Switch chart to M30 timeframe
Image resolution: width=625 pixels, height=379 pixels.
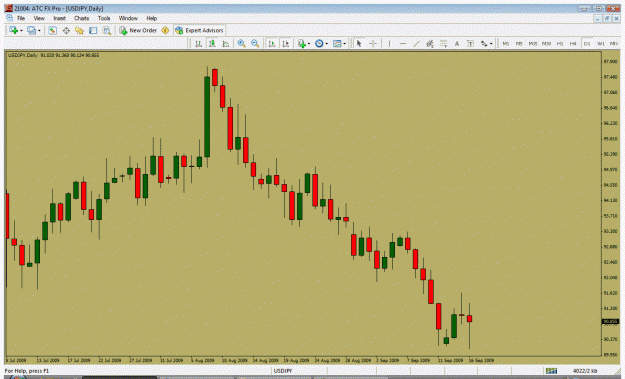[x=546, y=43]
